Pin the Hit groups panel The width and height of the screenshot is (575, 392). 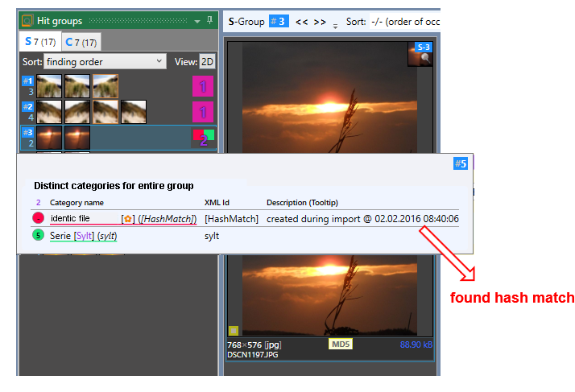point(209,20)
